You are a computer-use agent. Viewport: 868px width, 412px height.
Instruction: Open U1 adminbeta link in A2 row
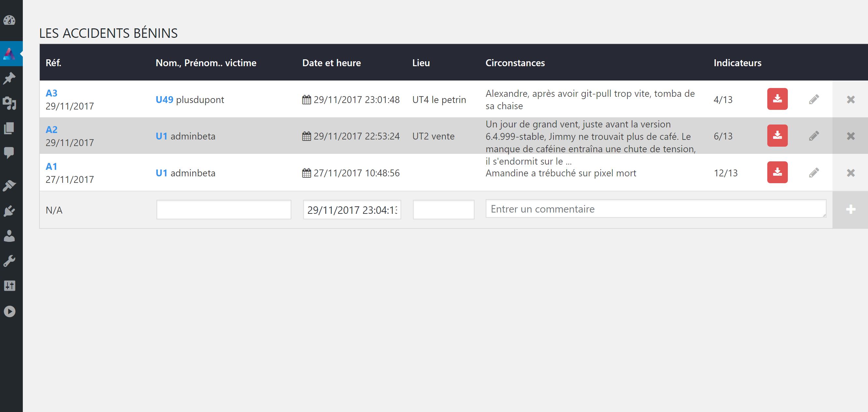click(161, 136)
